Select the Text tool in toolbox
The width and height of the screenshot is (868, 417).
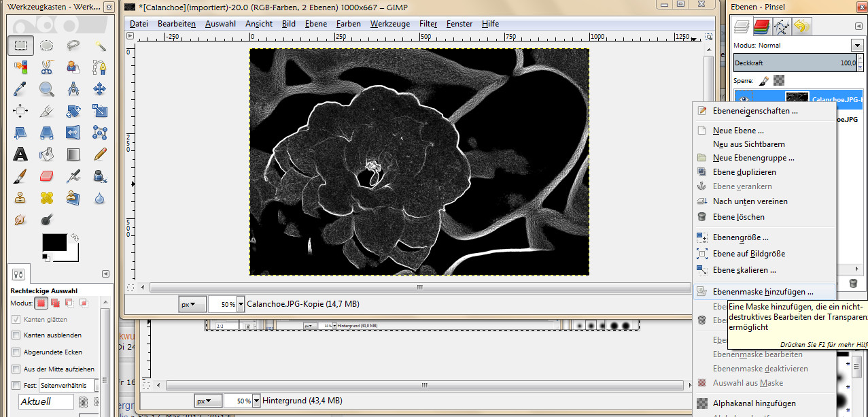click(20, 154)
